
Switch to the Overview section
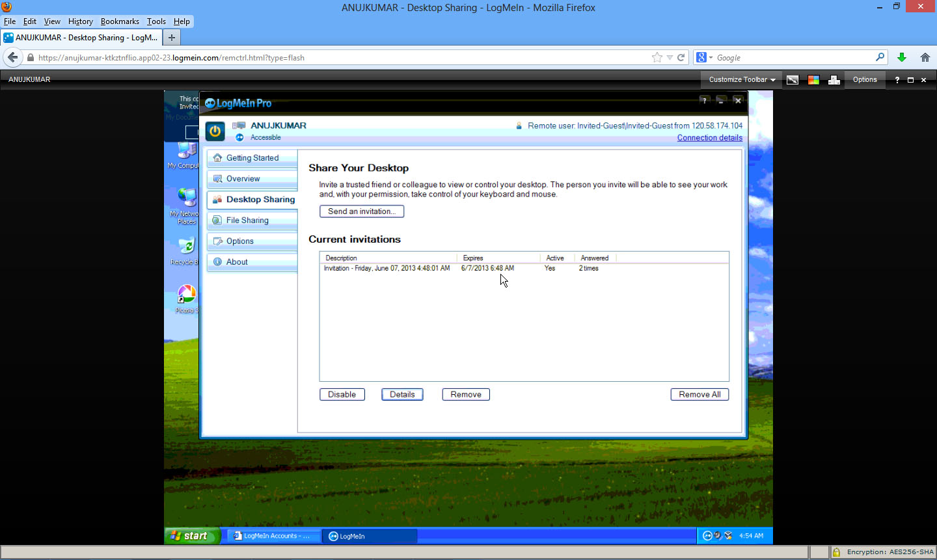tap(252, 179)
